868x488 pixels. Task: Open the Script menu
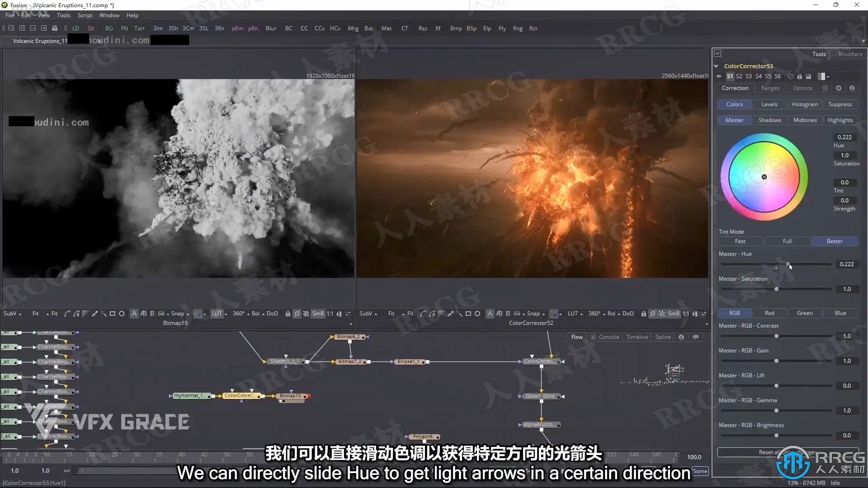[x=85, y=15]
